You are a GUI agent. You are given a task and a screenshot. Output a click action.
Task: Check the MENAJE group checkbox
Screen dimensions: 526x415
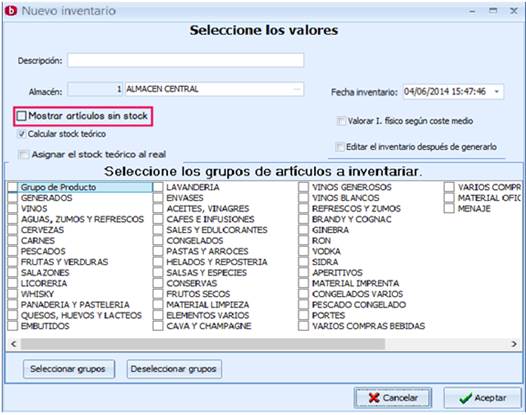(x=449, y=208)
